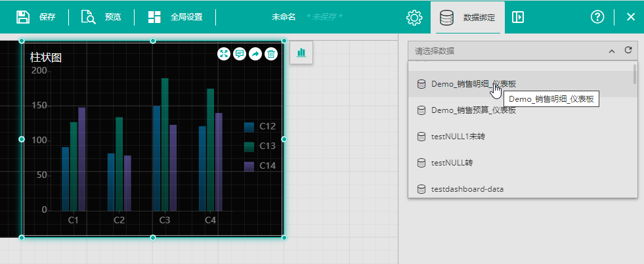Click the database icon beside Demo_销售预算_仪表板
The height and width of the screenshot is (264, 644).
[421, 110]
